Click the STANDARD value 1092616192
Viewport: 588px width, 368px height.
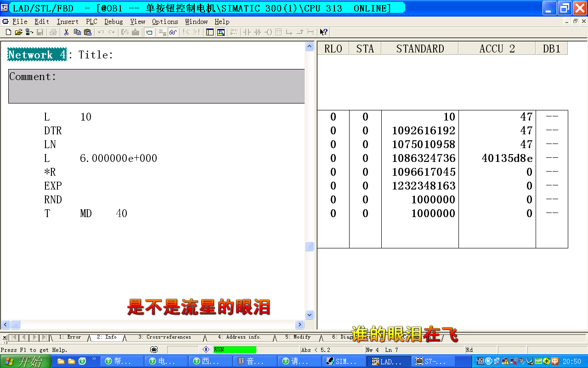pyautogui.click(x=424, y=131)
